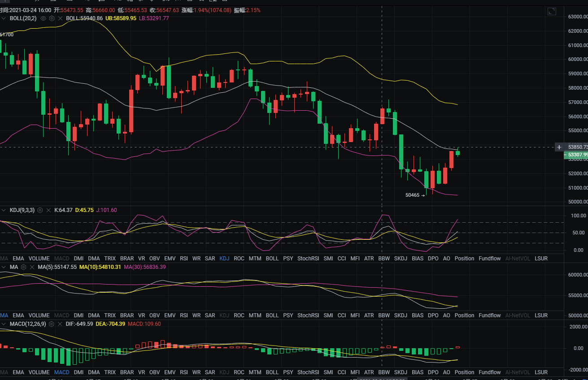Switch KDJ panel to RSI indicator
Image resolution: width=588 pixels, height=380 pixels.
184,259
